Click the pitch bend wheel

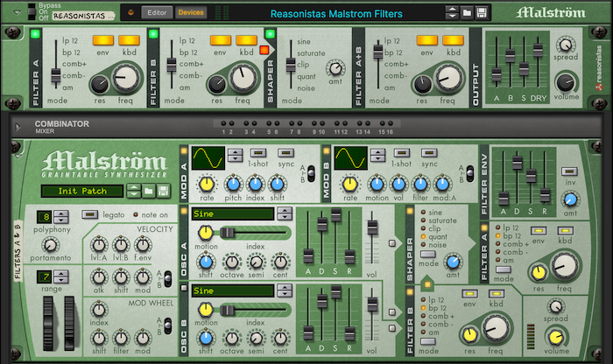[x=47, y=323]
